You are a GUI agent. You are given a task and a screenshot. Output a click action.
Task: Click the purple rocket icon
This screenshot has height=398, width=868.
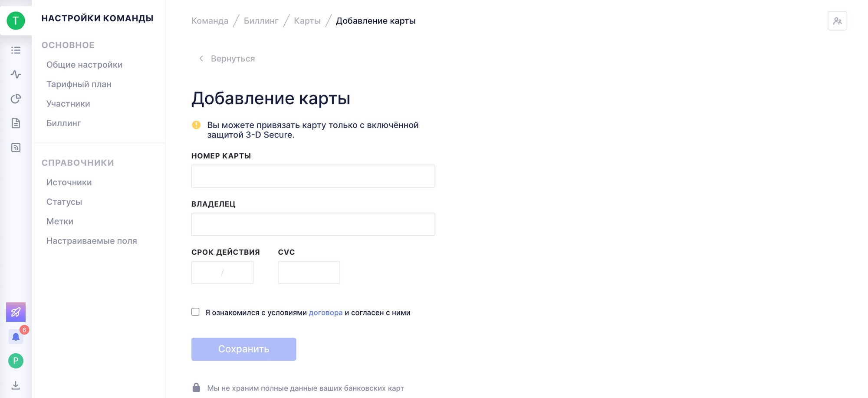[16, 312]
